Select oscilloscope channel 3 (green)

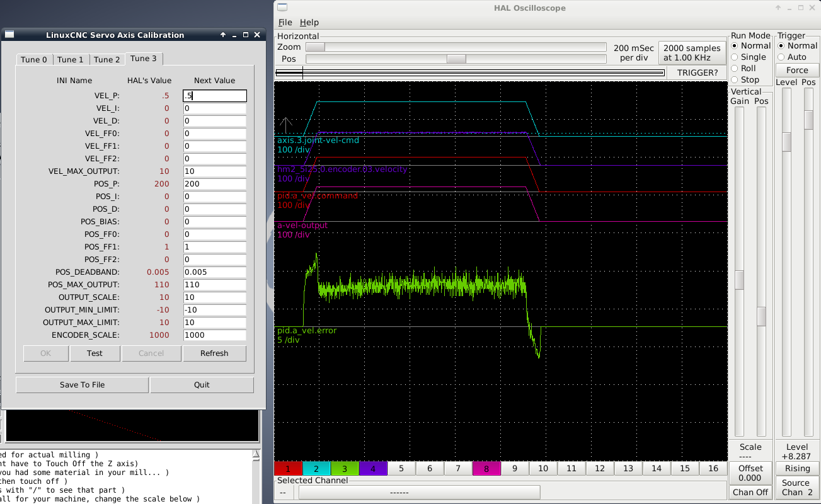[x=345, y=469]
